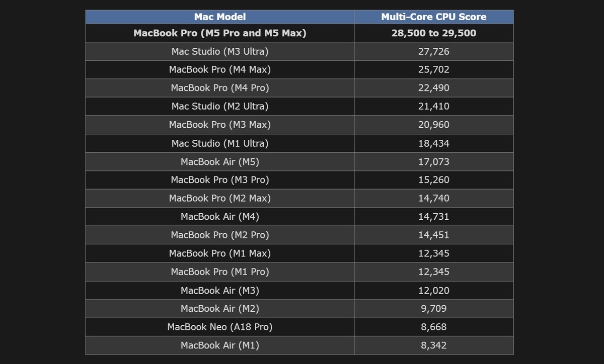Select the '9,709' score cell
The height and width of the screenshot is (364, 604).
[x=434, y=309]
